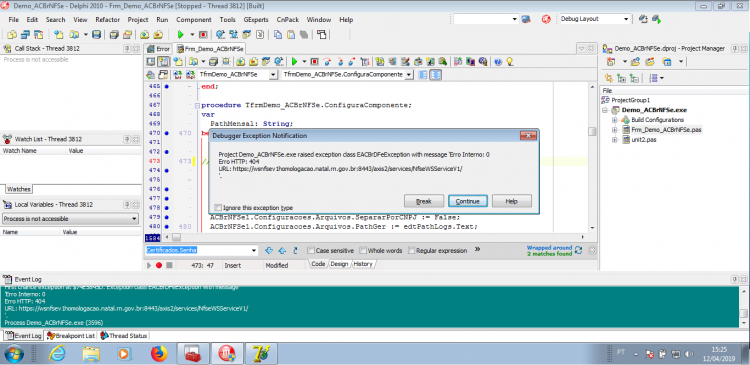
Task: Open the GExperts menu
Action: (256, 20)
